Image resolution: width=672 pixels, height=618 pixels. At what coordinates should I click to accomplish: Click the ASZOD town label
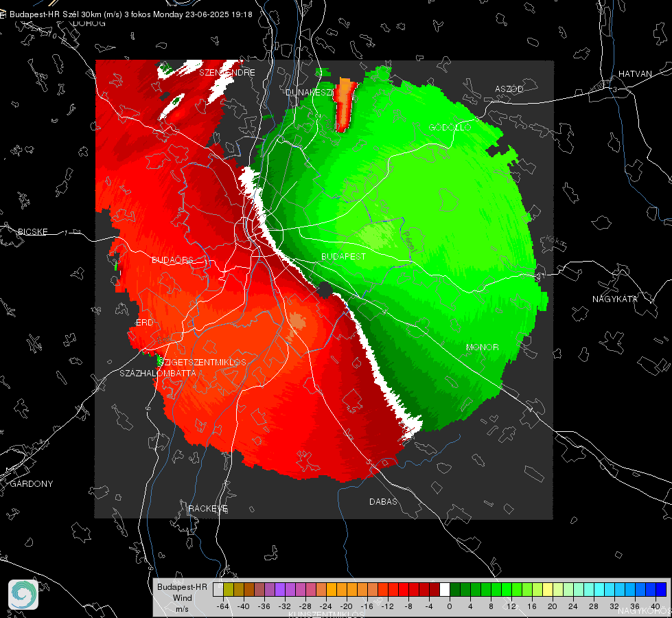(x=509, y=89)
